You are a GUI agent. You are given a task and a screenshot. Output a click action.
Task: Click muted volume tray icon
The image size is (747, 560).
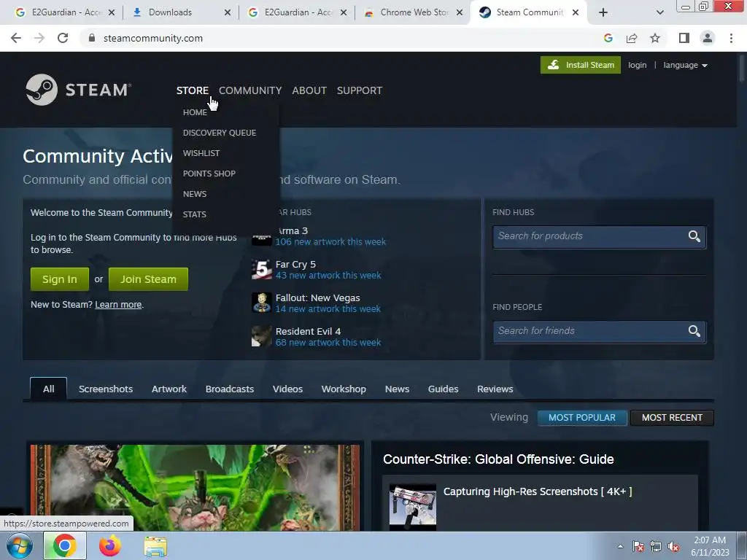pyautogui.click(x=673, y=547)
